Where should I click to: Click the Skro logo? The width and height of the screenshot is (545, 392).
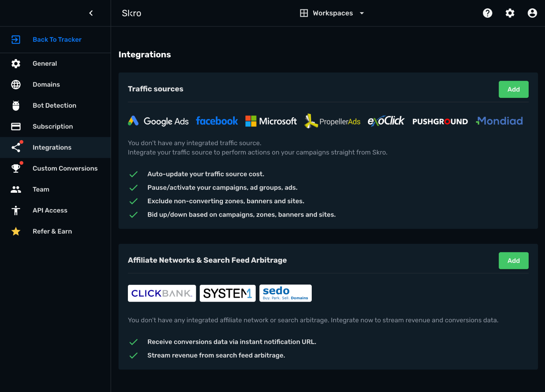click(x=132, y=13)
